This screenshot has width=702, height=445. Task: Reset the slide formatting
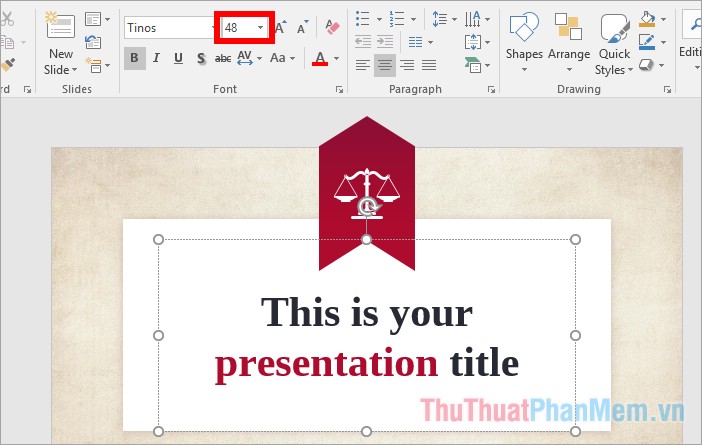point(93,42)
